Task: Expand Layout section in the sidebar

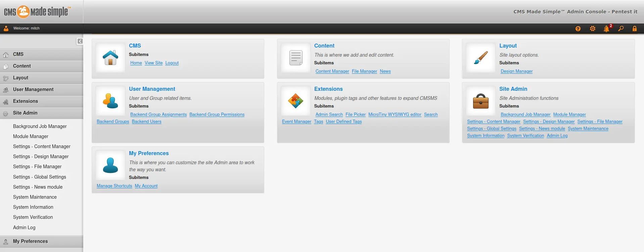Action: (x=42, y=78)
